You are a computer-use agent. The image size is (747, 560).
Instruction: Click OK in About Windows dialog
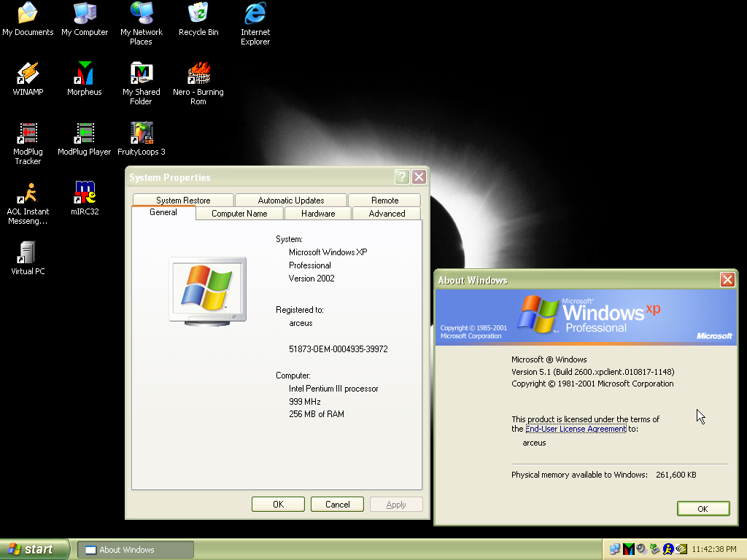pos(703,508)
